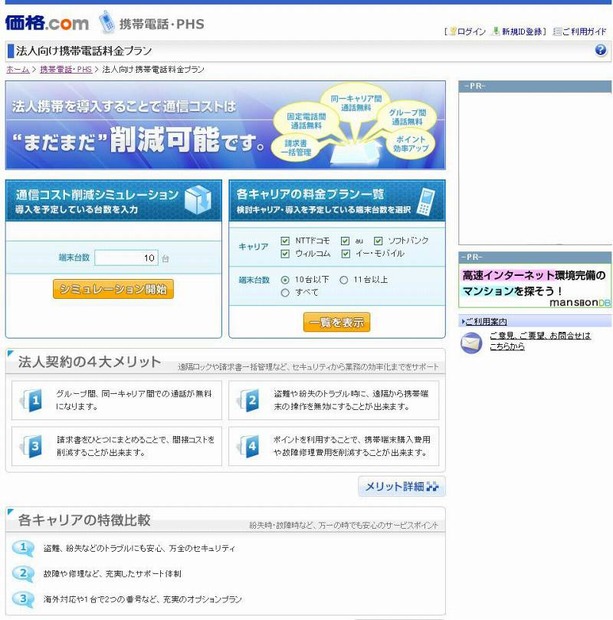Select the 11台以上 radio button
This screenshot has width=613, height=620.
pos(344,280)
